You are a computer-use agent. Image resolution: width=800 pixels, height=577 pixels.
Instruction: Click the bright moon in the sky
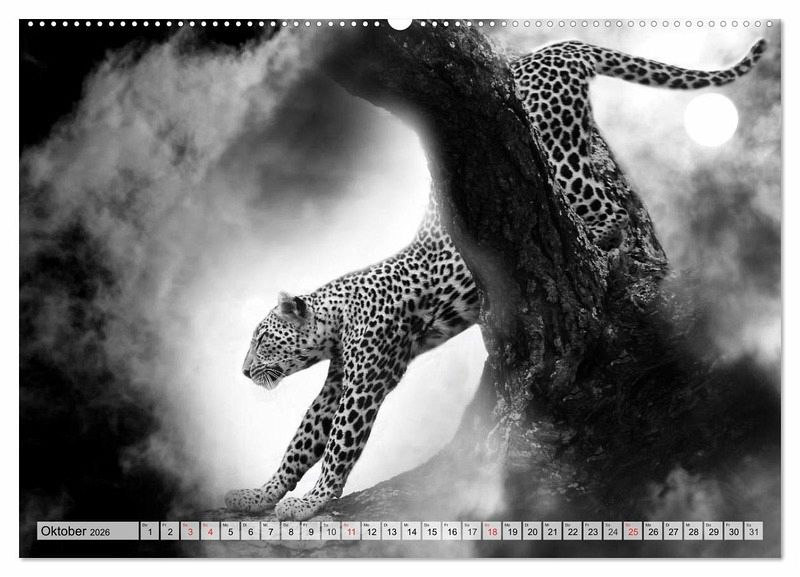(x=711, y=120)
